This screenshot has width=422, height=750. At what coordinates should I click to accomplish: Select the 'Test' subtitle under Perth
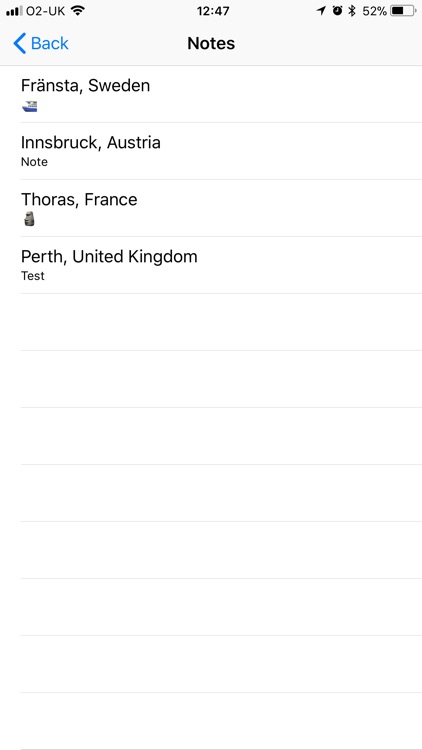click(33, 276)
